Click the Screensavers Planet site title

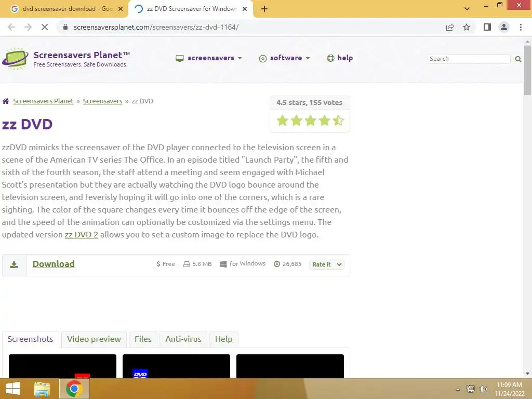(x=82, y=55)
